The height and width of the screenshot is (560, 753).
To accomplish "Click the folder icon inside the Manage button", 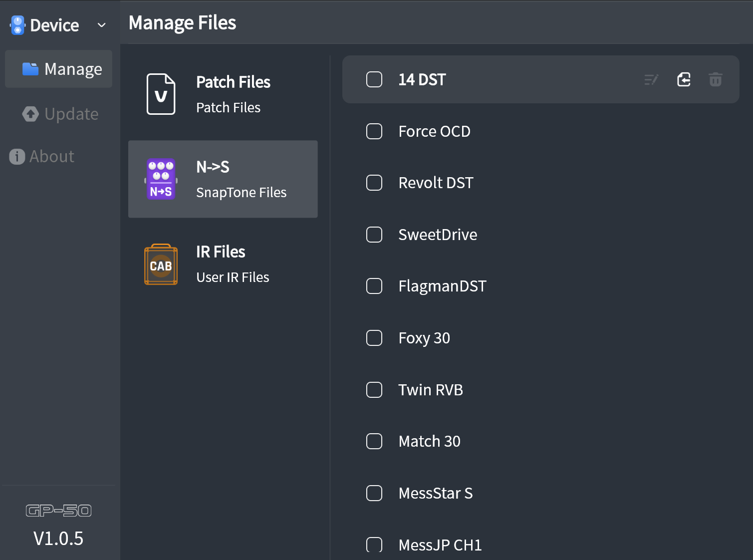I will click(x=31, y=69).
